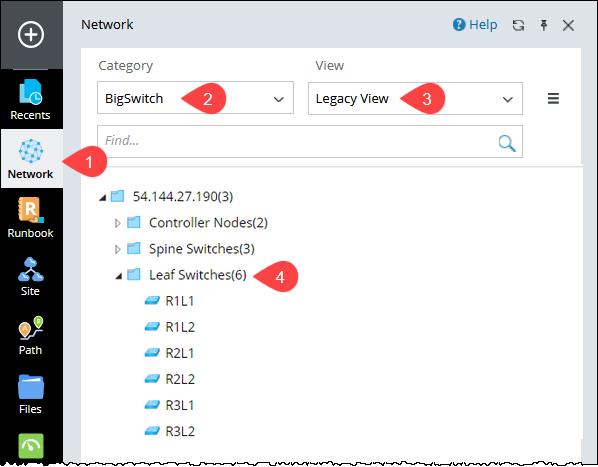This screenshot has height=467, width=598.
Task: Open the Runbook sidebar icon
Action: coord(31,218)
